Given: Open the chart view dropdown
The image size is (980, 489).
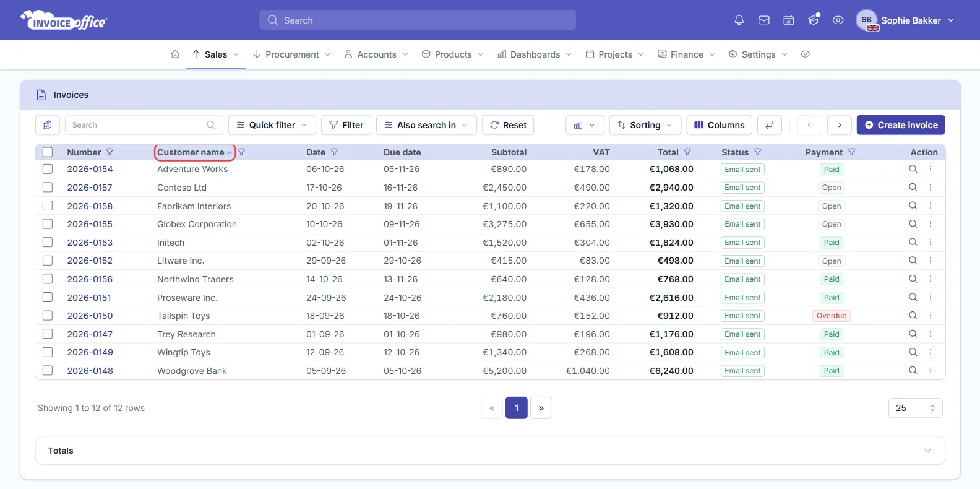Looking at the screenshot, I should coord(585,125).
